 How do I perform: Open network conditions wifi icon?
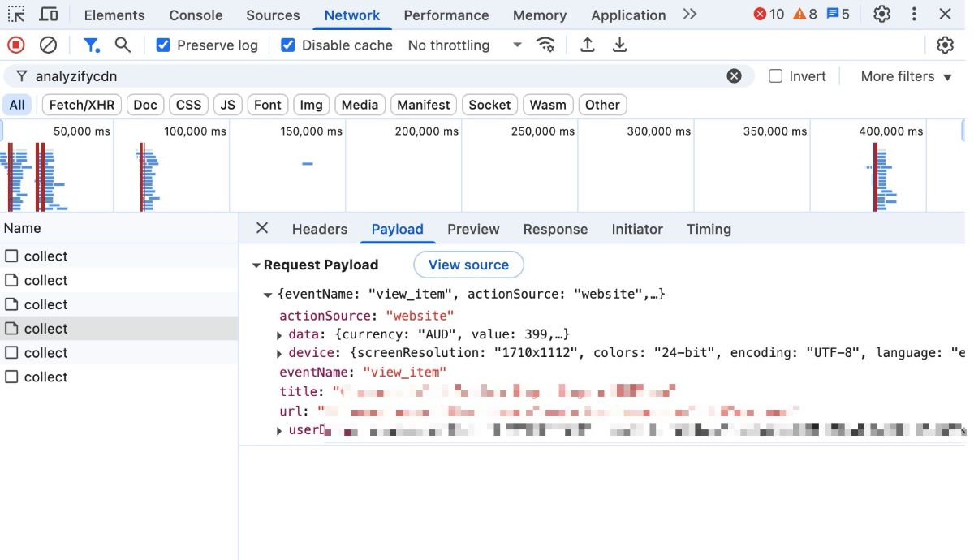[x=546, y=45]
